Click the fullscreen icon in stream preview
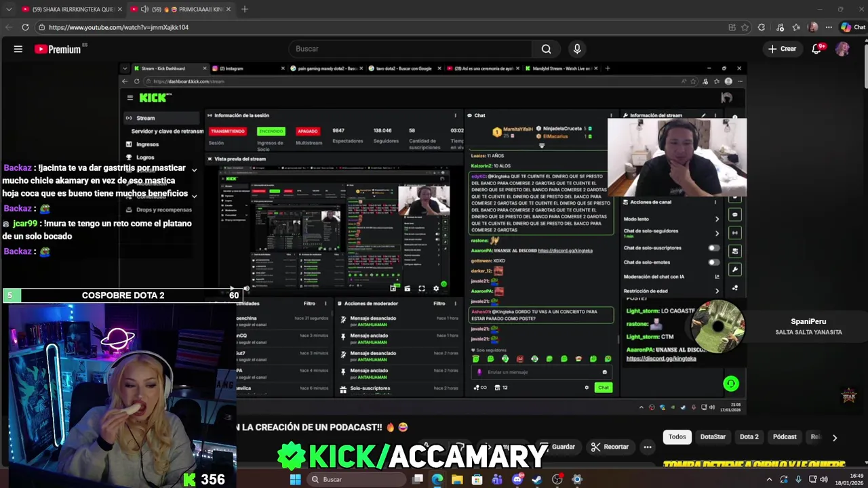 [422, 288]
